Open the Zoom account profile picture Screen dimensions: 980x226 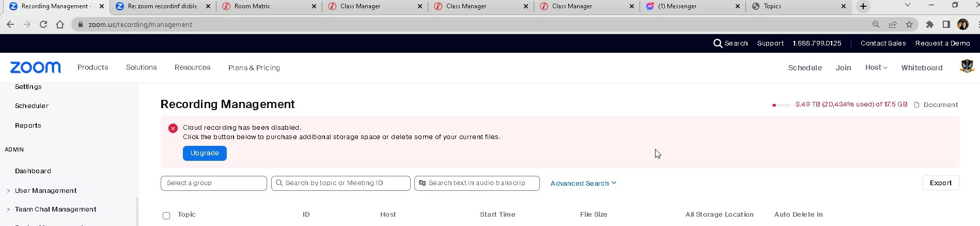(967, 66)
